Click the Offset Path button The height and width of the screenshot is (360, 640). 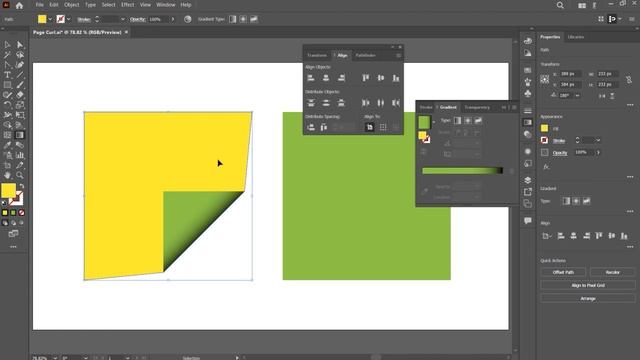(x=563, y=272)
